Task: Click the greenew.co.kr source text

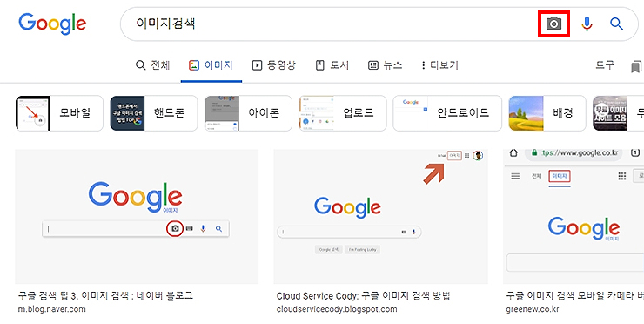Action: (x=533, y=309)
